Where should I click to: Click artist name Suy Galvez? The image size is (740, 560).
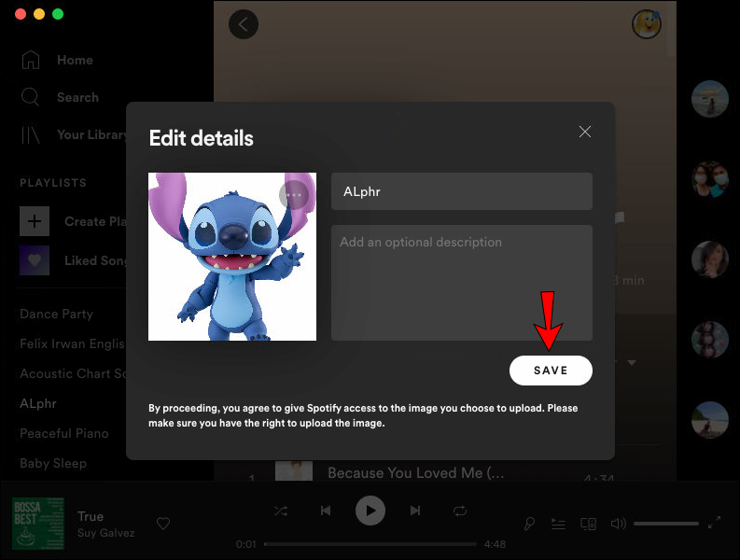click(105, 533)
